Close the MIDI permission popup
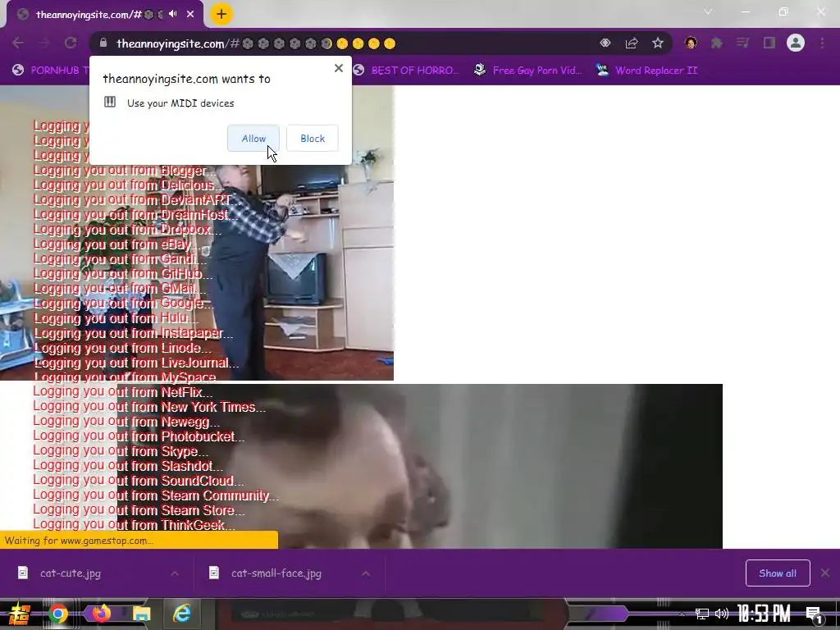 339,68
